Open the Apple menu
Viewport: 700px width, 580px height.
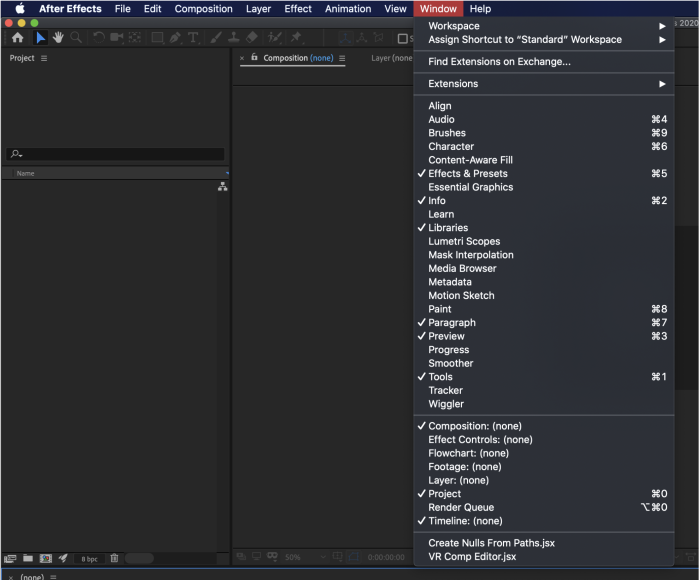point(20,8)
